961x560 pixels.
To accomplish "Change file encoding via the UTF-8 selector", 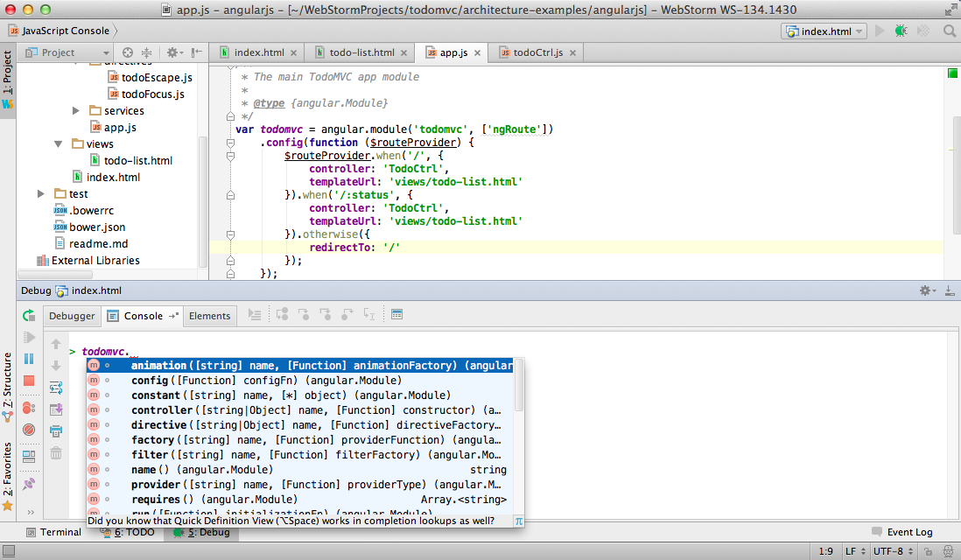I will click(x=887, y=551).
